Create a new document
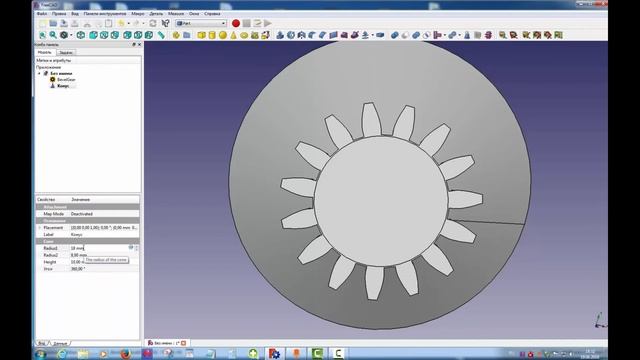The image size is (640, 360). click(x=43, y=23)
